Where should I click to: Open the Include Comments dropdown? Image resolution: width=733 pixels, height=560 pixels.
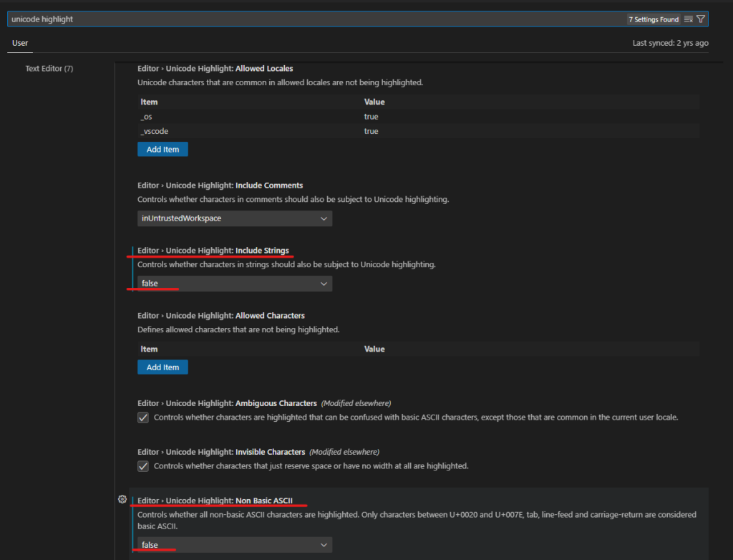pos(235,218)
